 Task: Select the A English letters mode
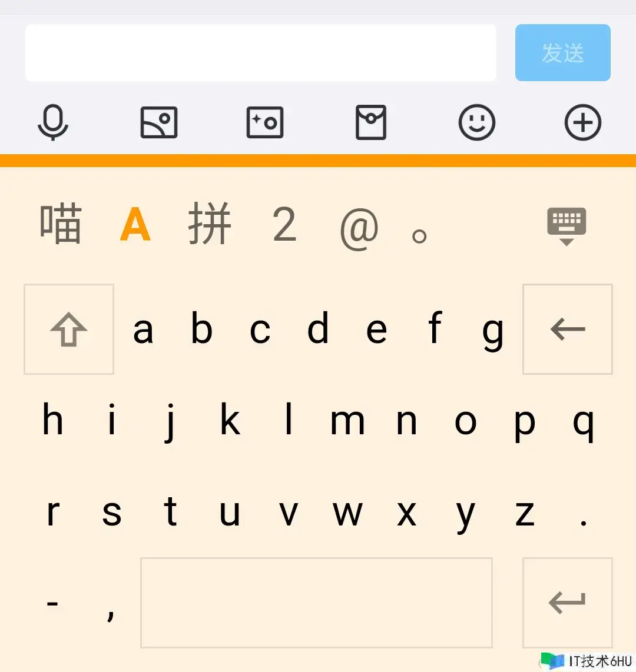coord(135,224)
